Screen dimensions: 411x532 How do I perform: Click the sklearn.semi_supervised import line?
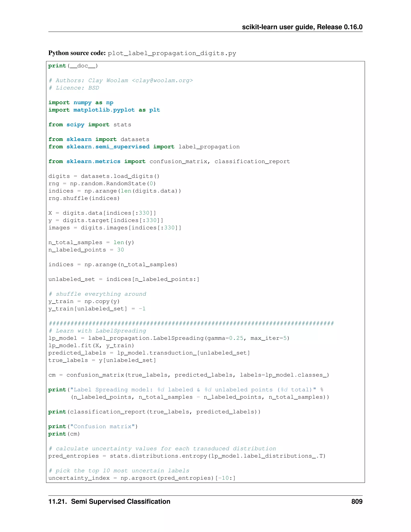[144, 147]
